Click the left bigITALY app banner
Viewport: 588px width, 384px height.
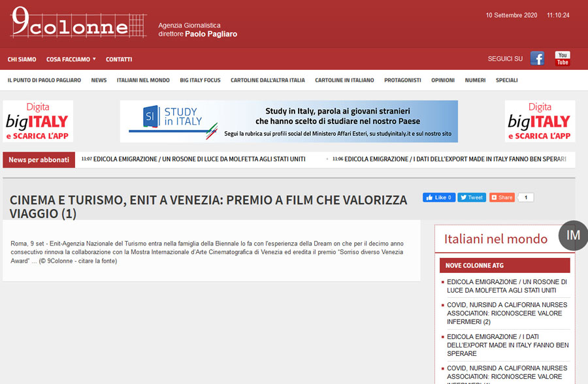coord(38,121)
